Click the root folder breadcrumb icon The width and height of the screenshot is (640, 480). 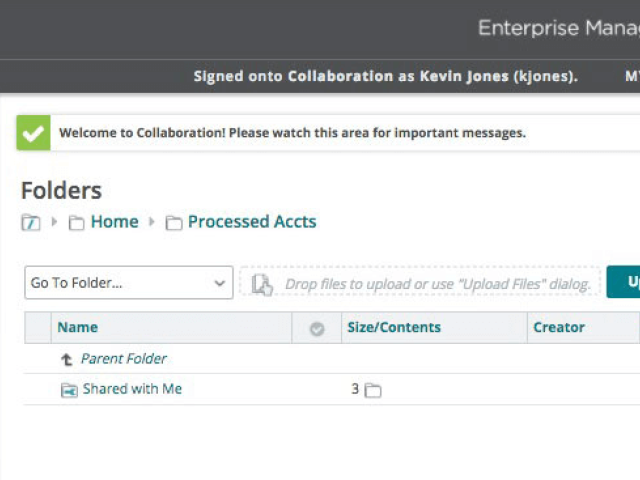31,223
